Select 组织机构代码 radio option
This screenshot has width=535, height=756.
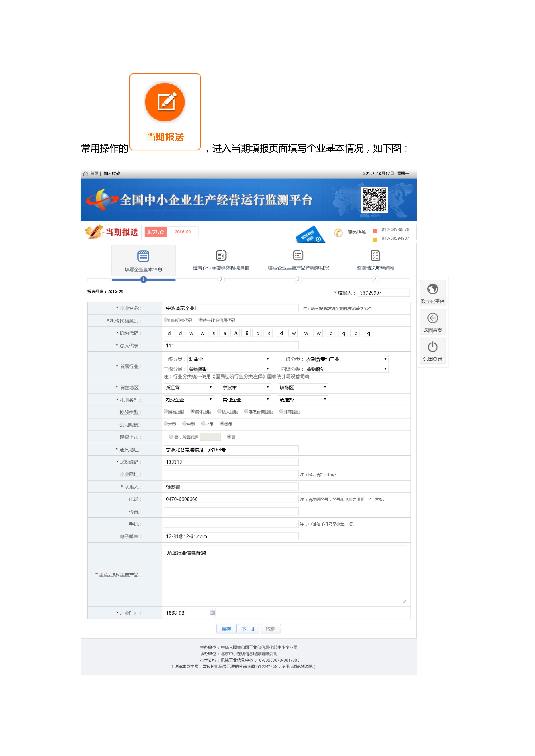[166, 320]
